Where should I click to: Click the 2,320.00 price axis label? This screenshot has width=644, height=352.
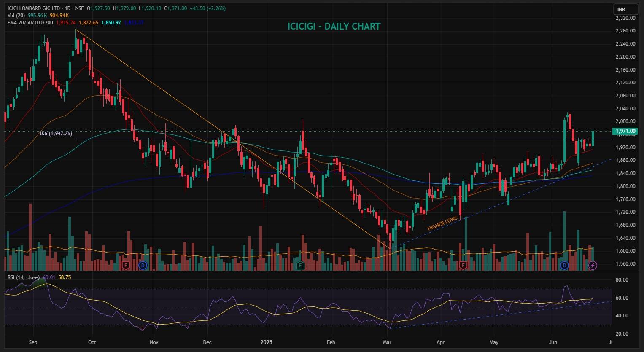click(x=625, y=18)
